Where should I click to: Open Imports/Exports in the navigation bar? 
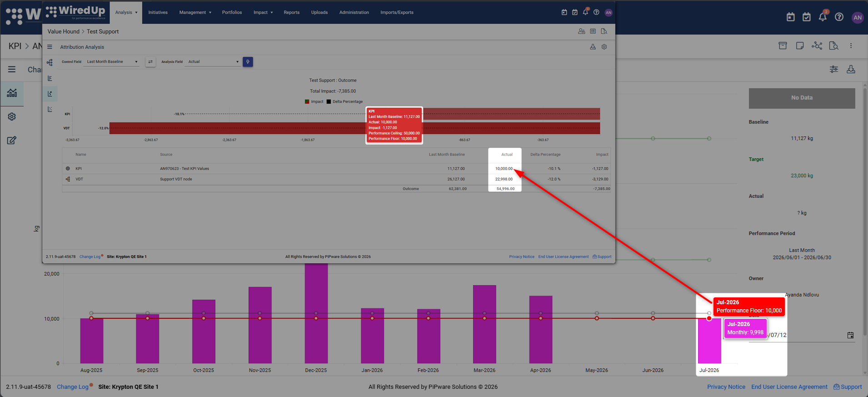click(x=397, y=12)
